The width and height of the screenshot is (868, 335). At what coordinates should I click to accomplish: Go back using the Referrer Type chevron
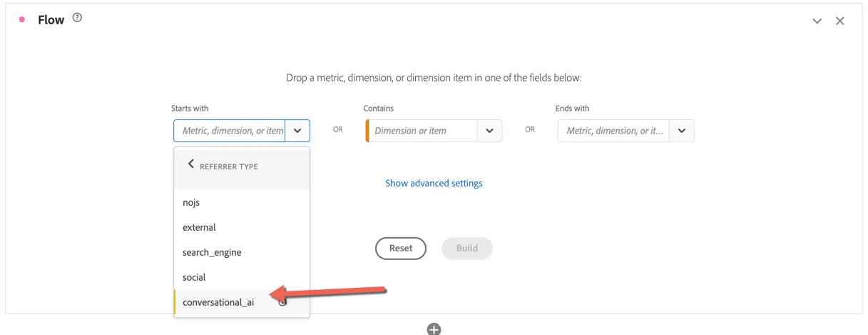coord(190,164)
